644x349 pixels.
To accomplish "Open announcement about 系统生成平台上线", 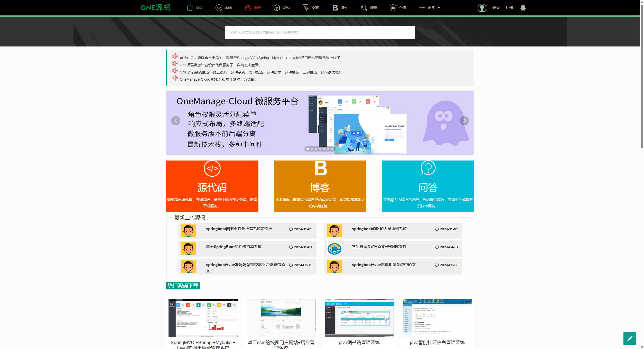I will point(260,72).
